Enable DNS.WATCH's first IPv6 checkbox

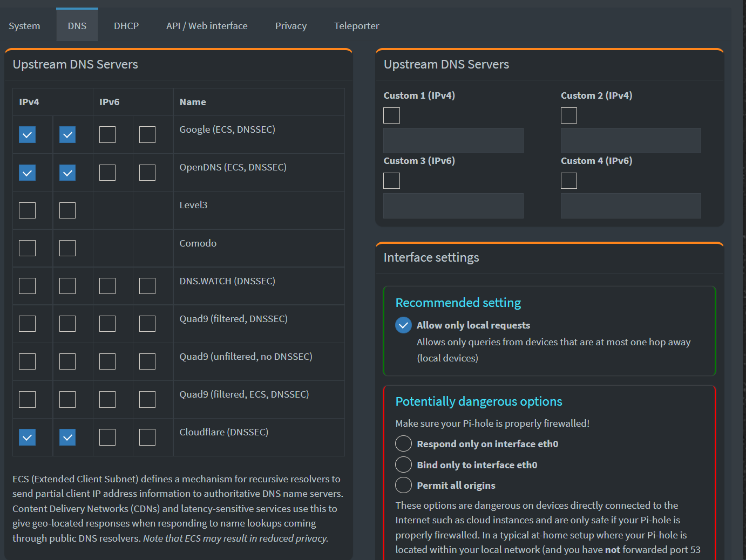pyautogui.click(x=107, y=286)
